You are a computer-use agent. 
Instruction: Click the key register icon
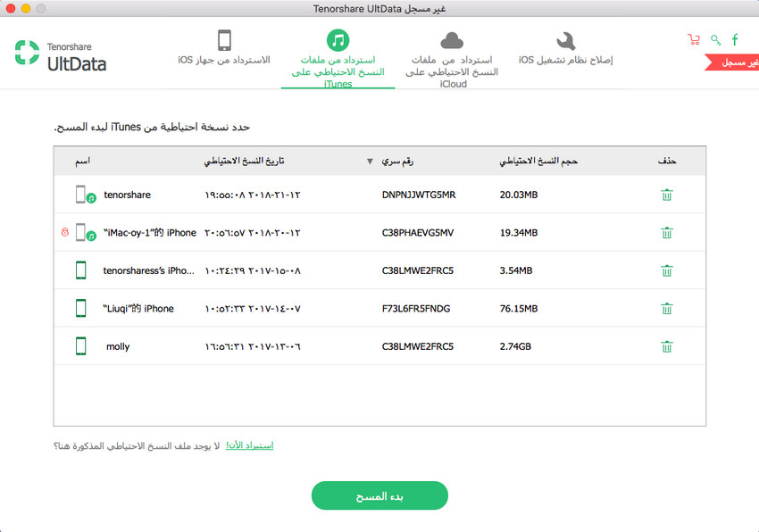tap(716, 39)
